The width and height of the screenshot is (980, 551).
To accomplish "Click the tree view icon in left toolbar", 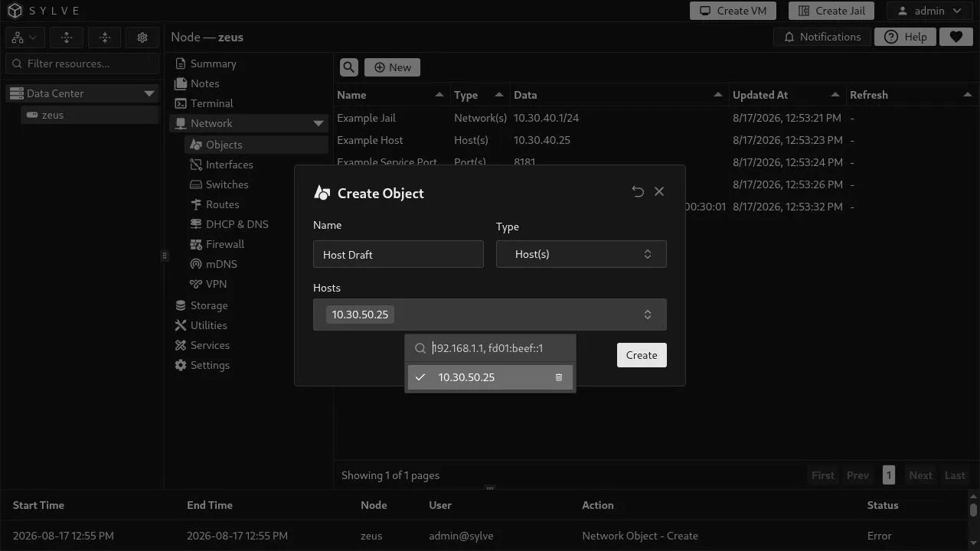I will 25,37.
